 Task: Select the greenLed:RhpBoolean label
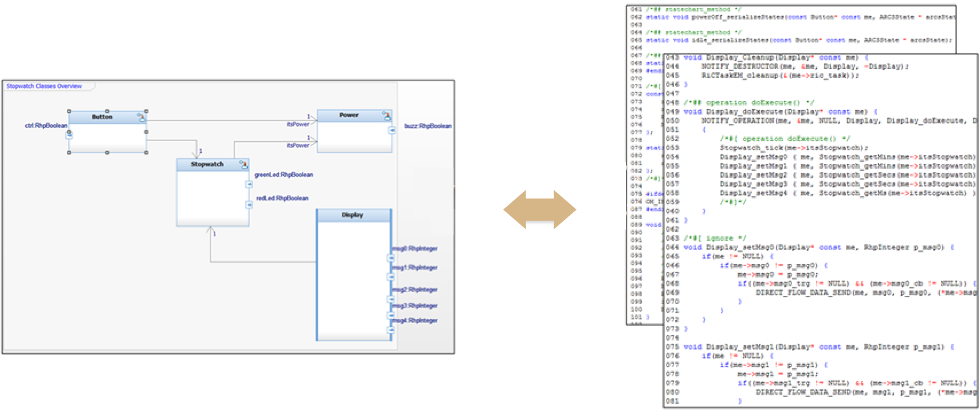(x=284, y=175)
